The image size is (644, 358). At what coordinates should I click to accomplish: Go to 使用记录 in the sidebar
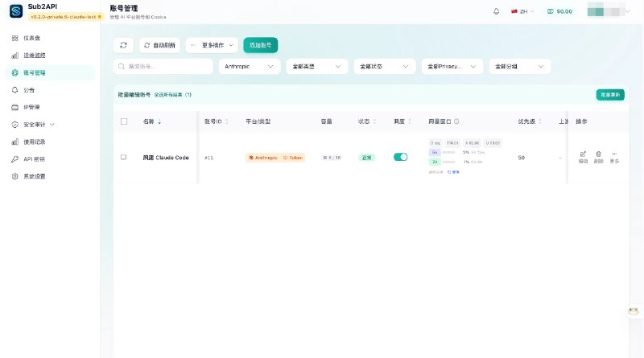click(x=50, y=142)
